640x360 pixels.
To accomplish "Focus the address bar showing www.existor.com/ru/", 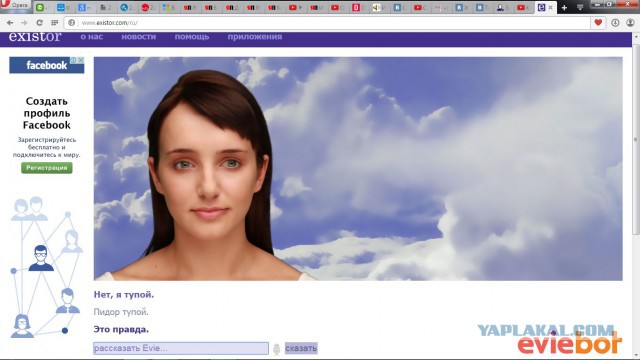I will tap(327, 23).
